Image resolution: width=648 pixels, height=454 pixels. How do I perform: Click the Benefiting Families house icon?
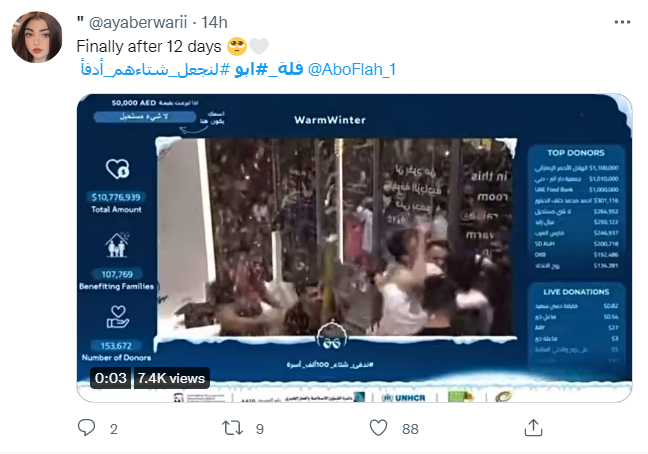(x=117, y=244)
